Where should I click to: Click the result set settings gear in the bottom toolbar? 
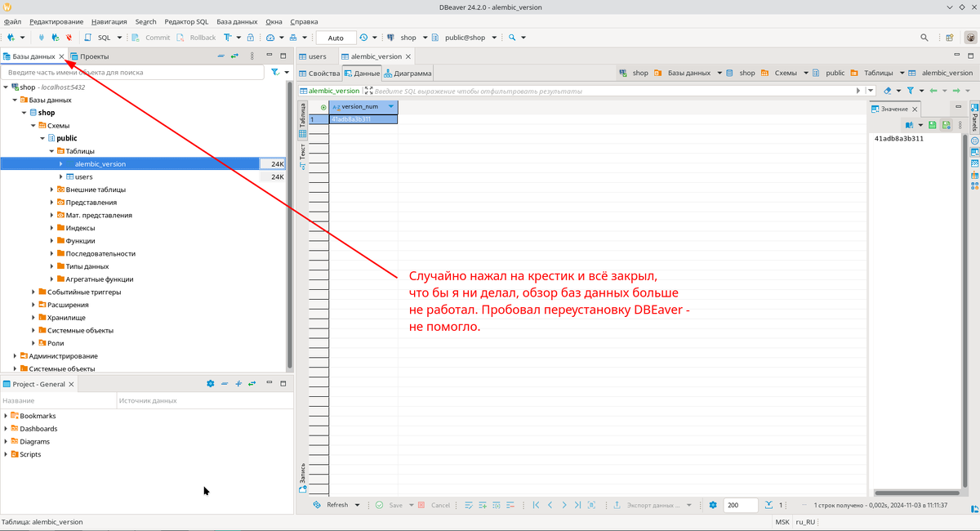[713, 505]
